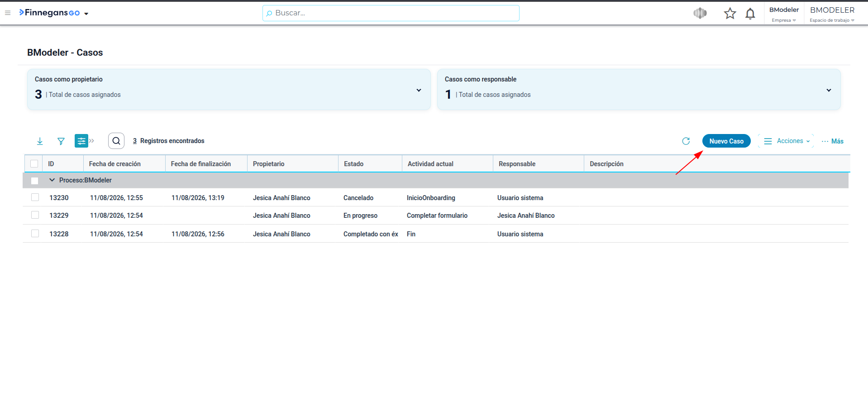Image resolution: width=868 pixels, height=412 pixels.
Task: Open the notifications bell
Action: [750, 14]
